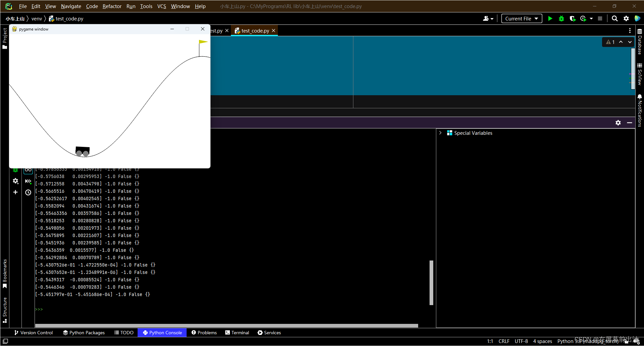Click the 1:1 caret position indicator
The width and height of the screenshot is (644, 346).
(x=490, y=341)
